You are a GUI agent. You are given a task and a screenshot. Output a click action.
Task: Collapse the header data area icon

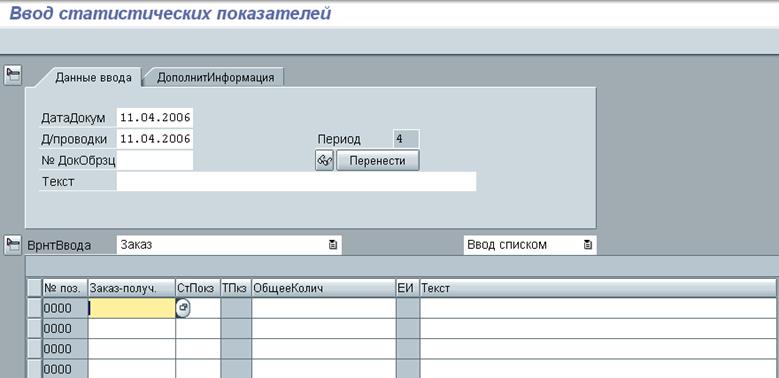coord(12,75)
